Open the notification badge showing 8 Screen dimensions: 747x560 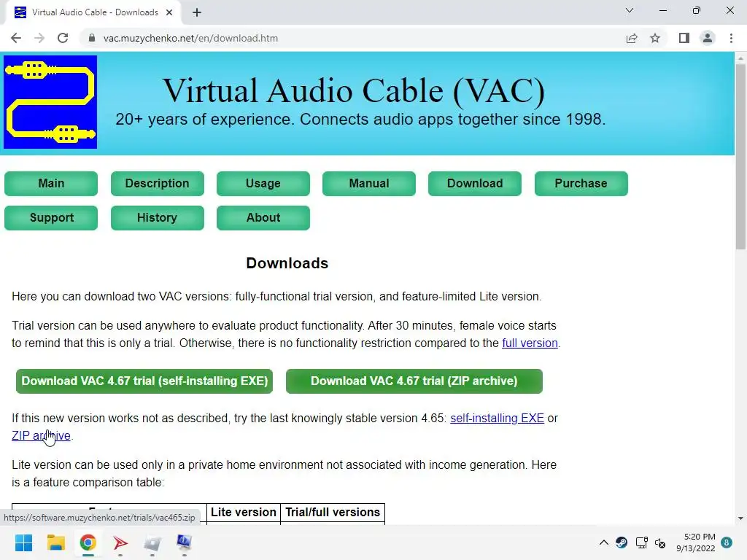point(727,542)
